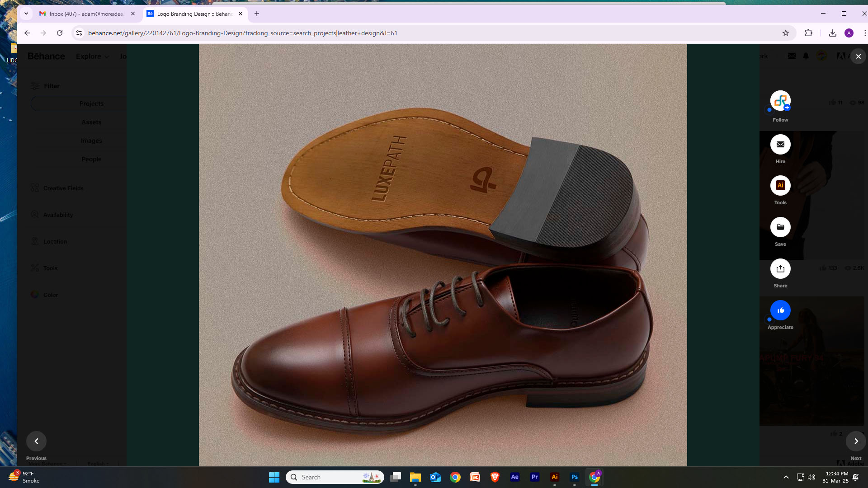868x488 pixels.
Task: Reload the Behance page
Action: (60, 33)
